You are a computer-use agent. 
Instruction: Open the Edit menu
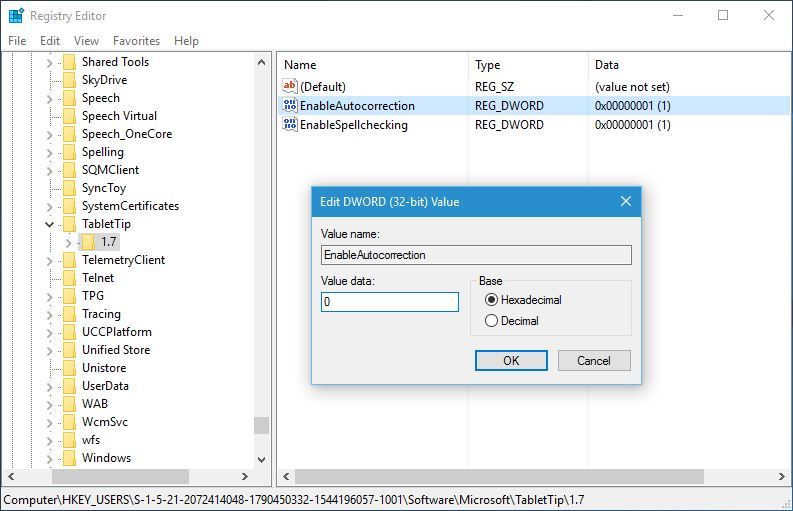click(x=50, y=40)
